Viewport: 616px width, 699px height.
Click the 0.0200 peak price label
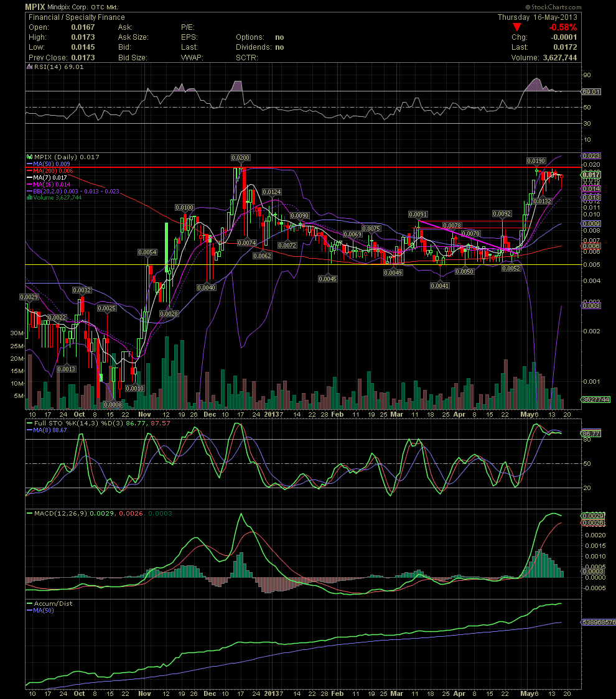tap(240, 158)
